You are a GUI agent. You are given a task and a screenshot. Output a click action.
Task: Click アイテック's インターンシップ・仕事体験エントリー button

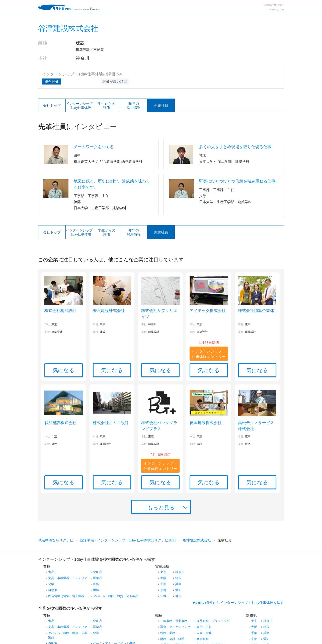pos(209,354)
